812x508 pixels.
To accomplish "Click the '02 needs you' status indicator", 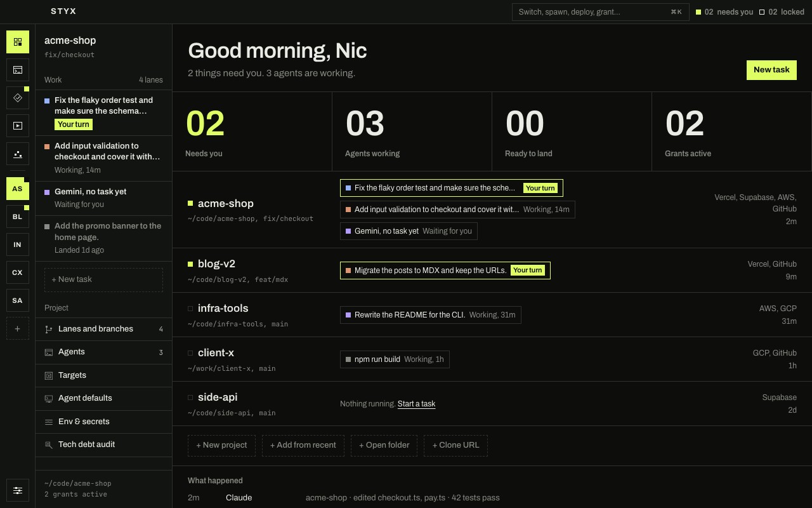I will (724, 12).
